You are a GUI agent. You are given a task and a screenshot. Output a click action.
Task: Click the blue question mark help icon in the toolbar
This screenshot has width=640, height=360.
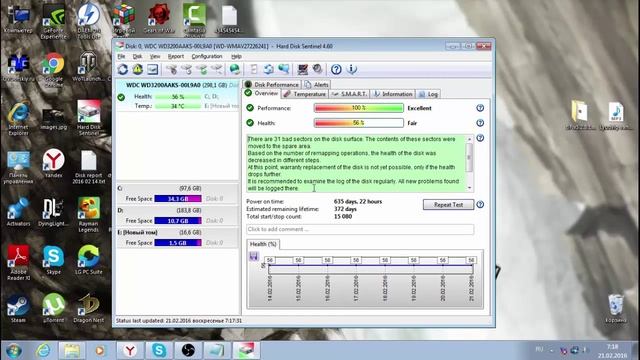click(x=336, y=69)
